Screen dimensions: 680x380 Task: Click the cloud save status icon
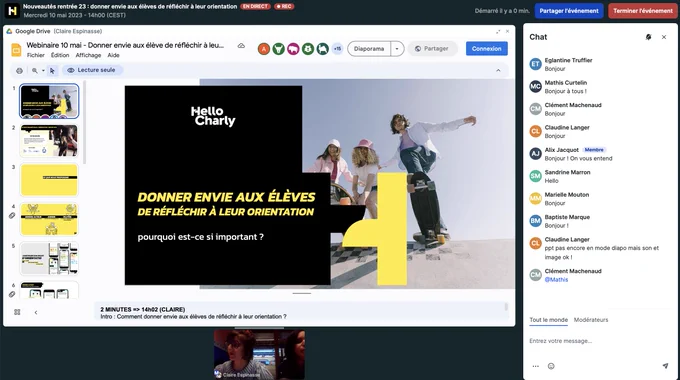[241, 46]
